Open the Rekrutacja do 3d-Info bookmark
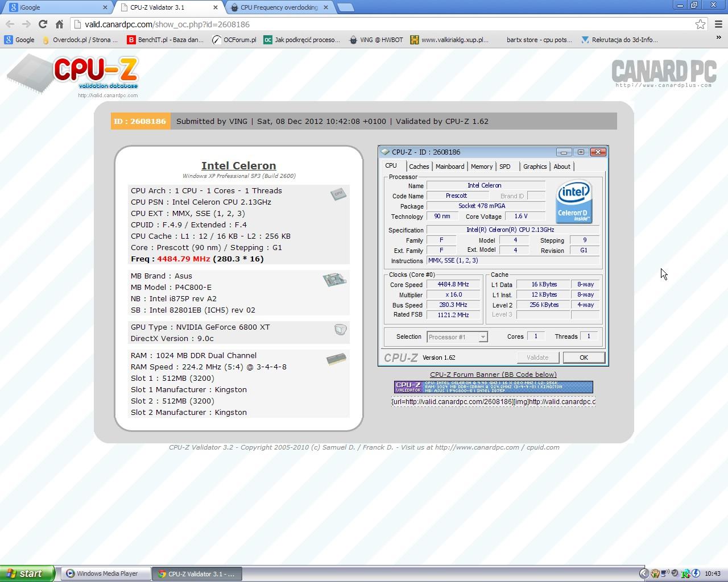This screenshot has width=728, height=582. point(619,40)
